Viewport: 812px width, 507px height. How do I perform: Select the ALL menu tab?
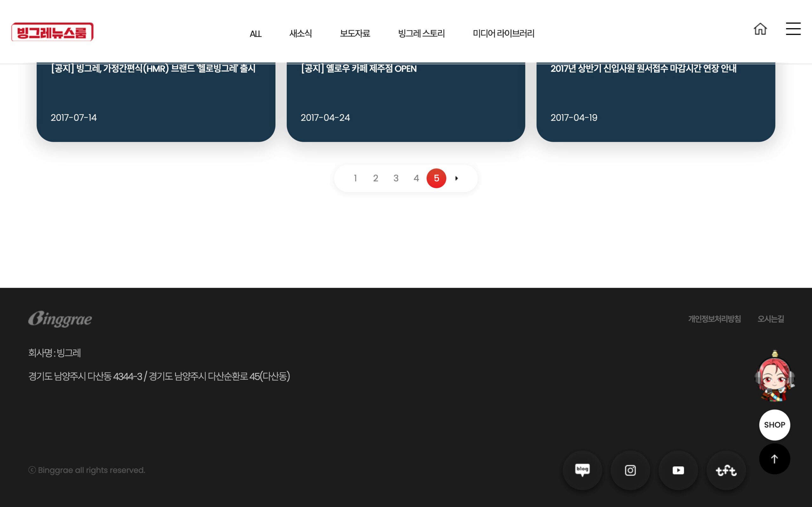point(255,34)
